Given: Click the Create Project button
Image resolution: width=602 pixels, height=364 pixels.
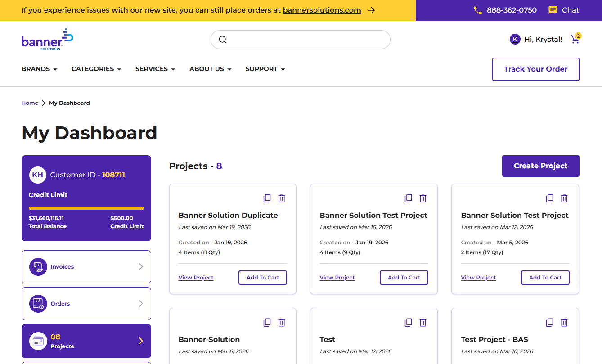Looking at the screenshot, I should [x=540, y=166].
